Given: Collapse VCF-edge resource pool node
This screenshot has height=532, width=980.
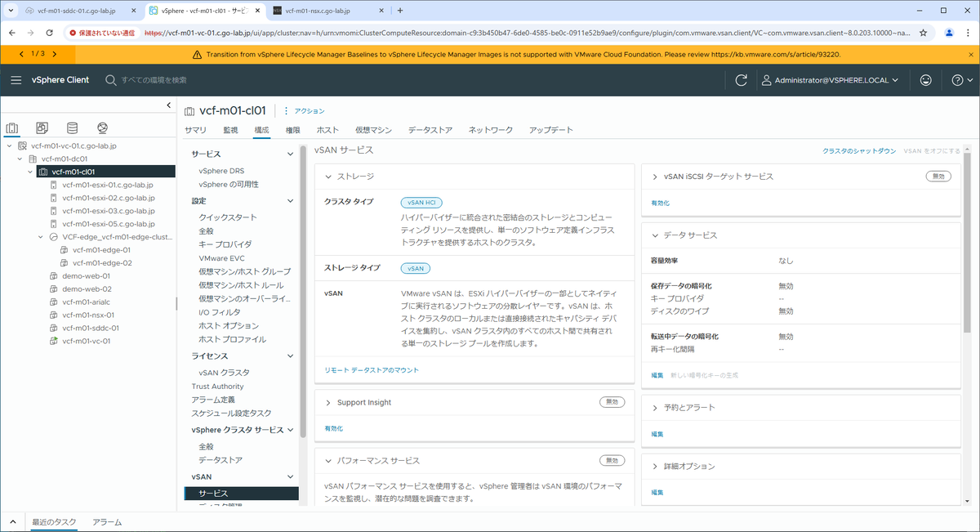Looking at the screenshot, I should 41,237.
